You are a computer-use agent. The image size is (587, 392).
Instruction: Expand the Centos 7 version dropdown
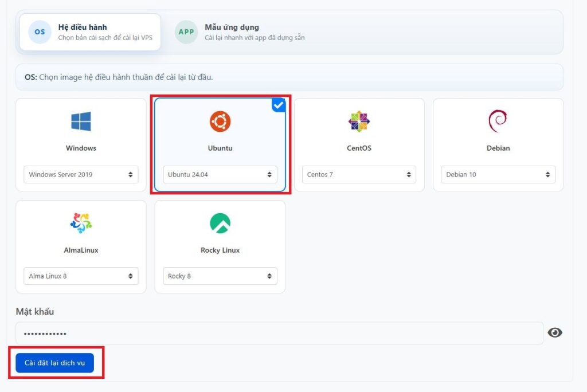pos(359,174)
